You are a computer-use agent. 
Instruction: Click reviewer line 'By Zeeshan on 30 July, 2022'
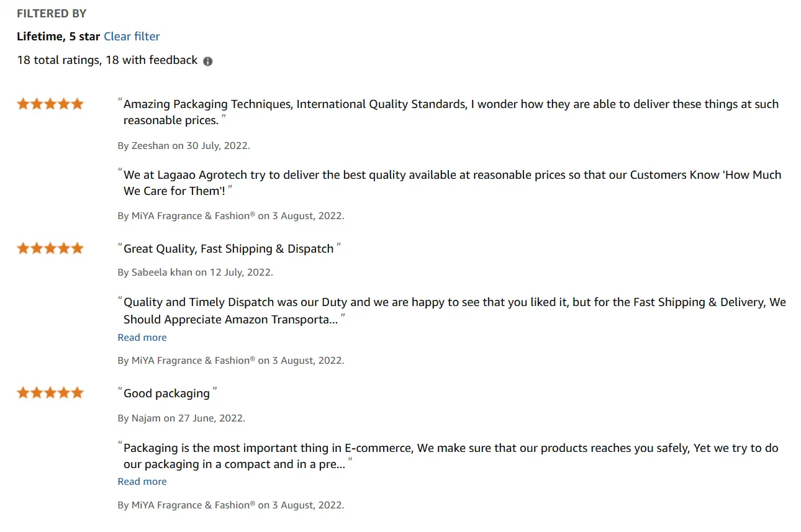coord(184,146)
